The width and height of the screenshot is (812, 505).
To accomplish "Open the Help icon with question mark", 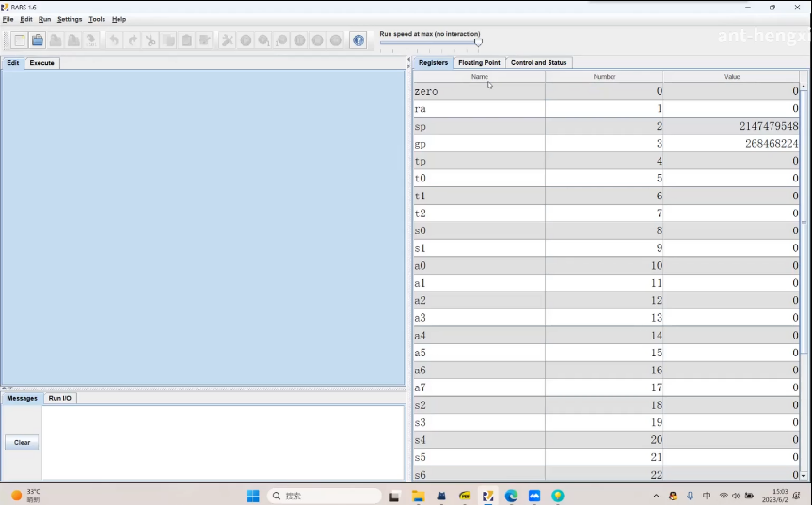I will pyautogui.click(x=358, y=40).
